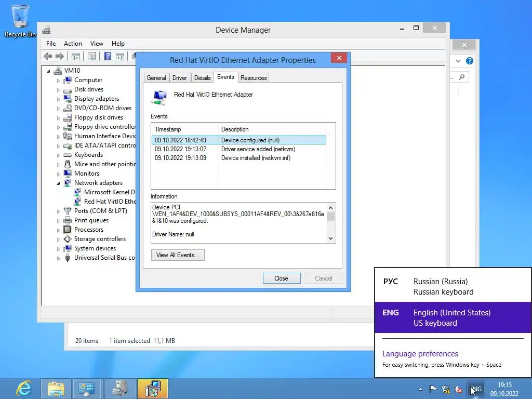Expand the Display adapters node
Viewport: 532px width, 399px height.
(58, 99)
